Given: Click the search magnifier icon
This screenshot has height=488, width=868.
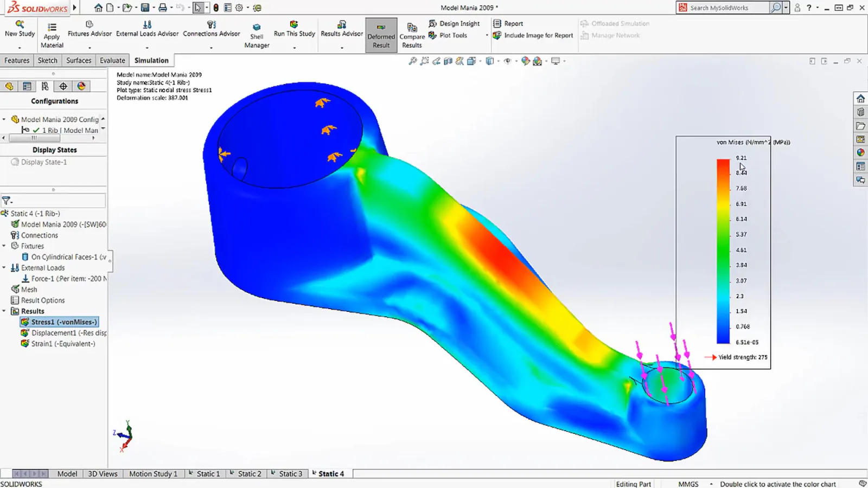Looking at the screenshot, I should click(776, 8).
